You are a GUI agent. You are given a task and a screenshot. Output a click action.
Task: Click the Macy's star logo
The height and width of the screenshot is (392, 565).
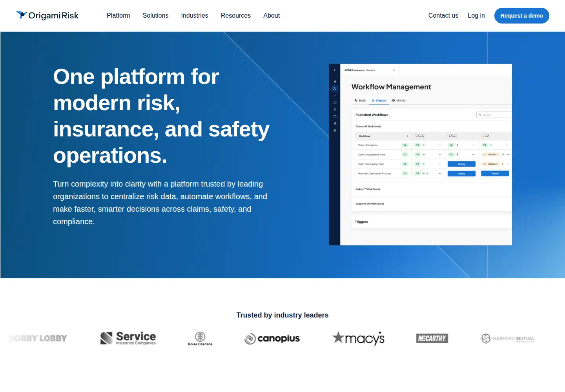358,338
